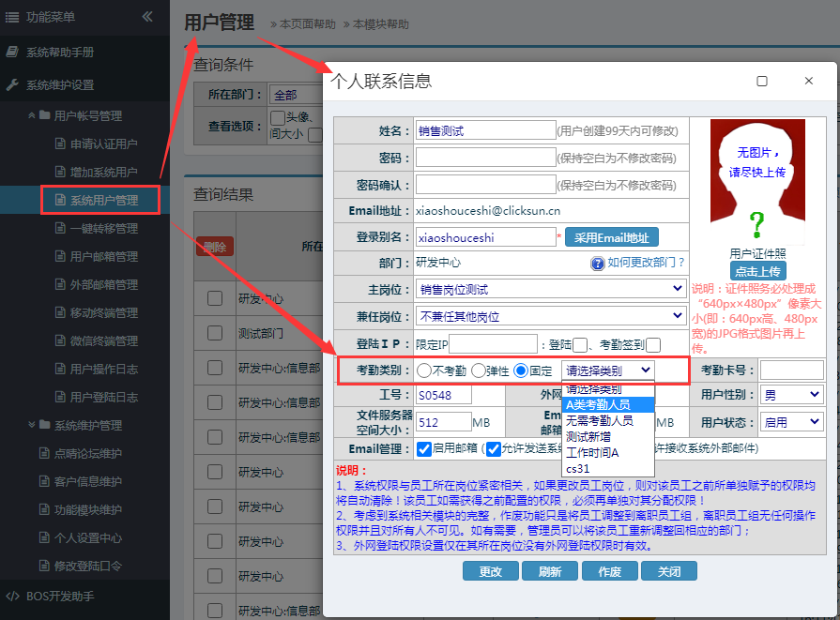Click the 系统维护设置 wrench icon
Viewport: 840px width, 620px height.
[12, 84]
